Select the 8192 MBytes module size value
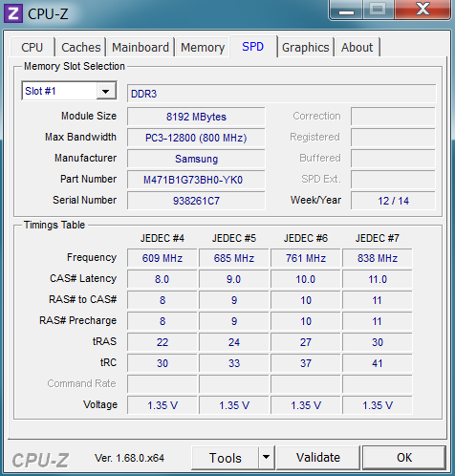 (x=196, y=117)
